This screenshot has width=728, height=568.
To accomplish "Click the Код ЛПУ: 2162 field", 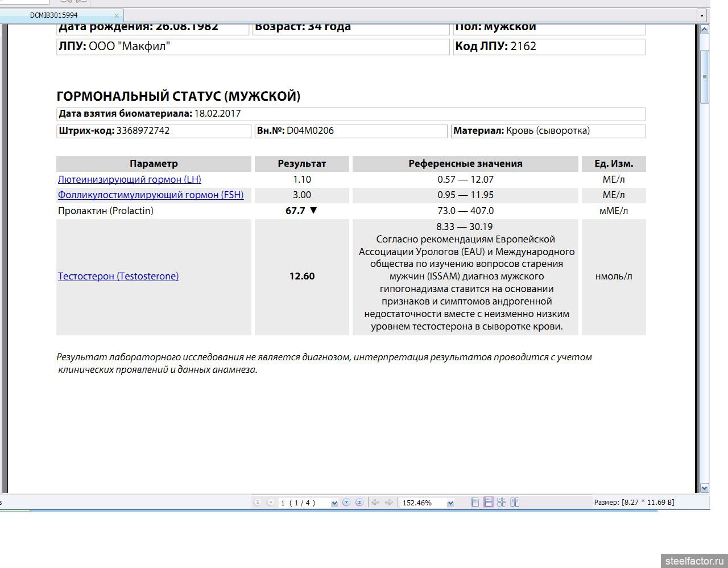I will [x=549, y=47].
